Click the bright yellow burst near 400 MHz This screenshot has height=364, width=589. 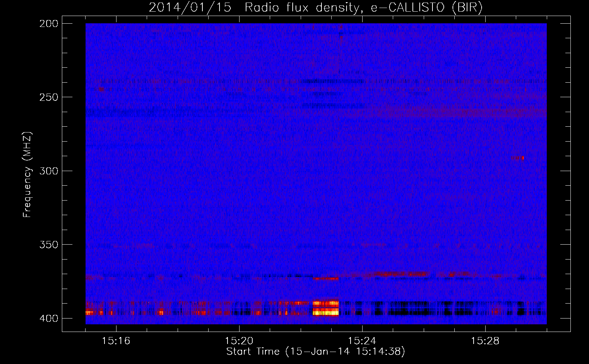click(326, 308)
